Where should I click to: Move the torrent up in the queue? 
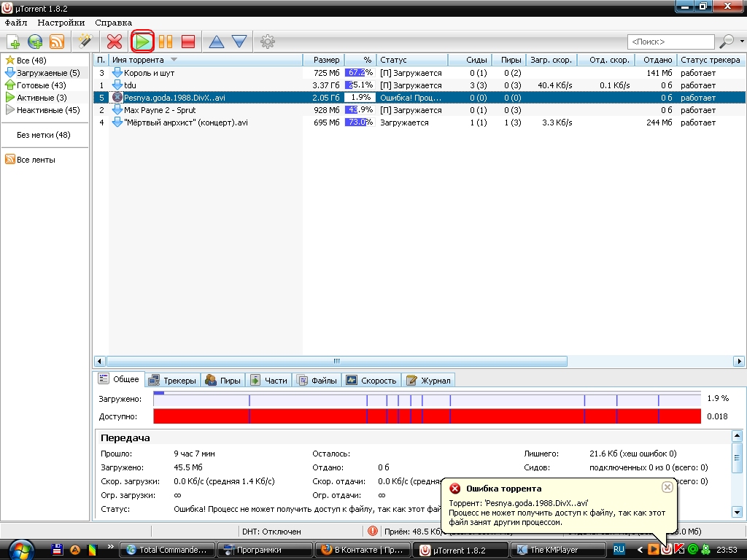point(217,42)
